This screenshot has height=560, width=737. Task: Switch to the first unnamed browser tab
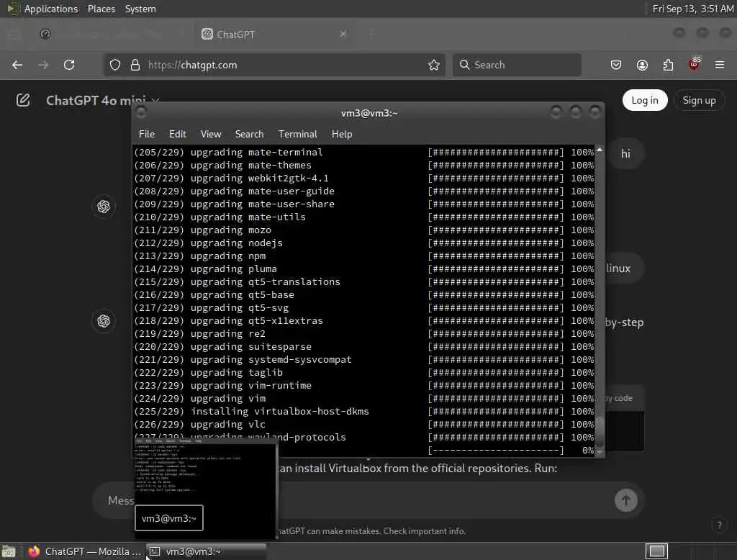[x=112, y=34]
